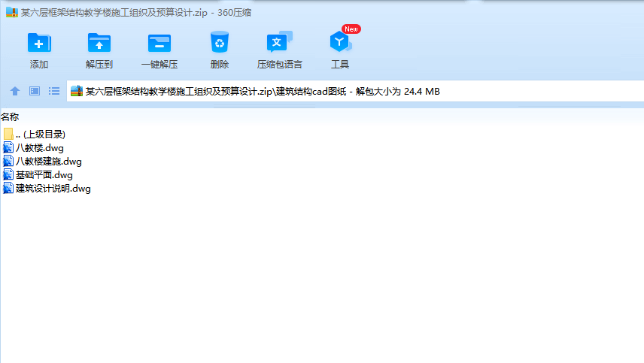Click the 压缩包语言 label text
The width and height of the screenshot is (644, 363).
click(x=279, y=65)
